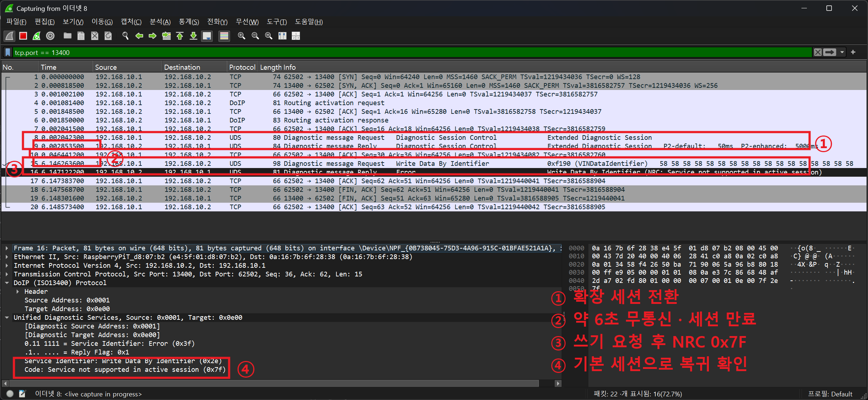Image resolution: width=868 pixels, height=400 pixels.
Task: Sort packets by Time column
Action: click(x=66, y=67)
